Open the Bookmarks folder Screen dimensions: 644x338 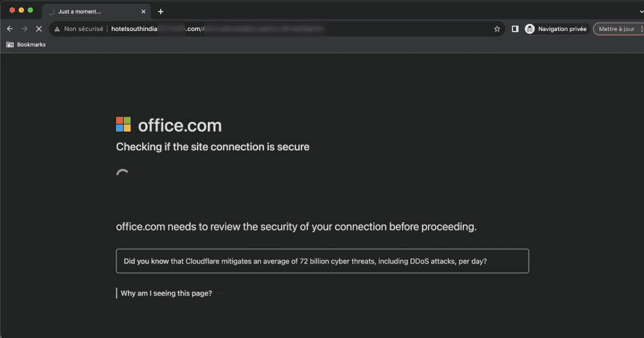coord(26,45)
